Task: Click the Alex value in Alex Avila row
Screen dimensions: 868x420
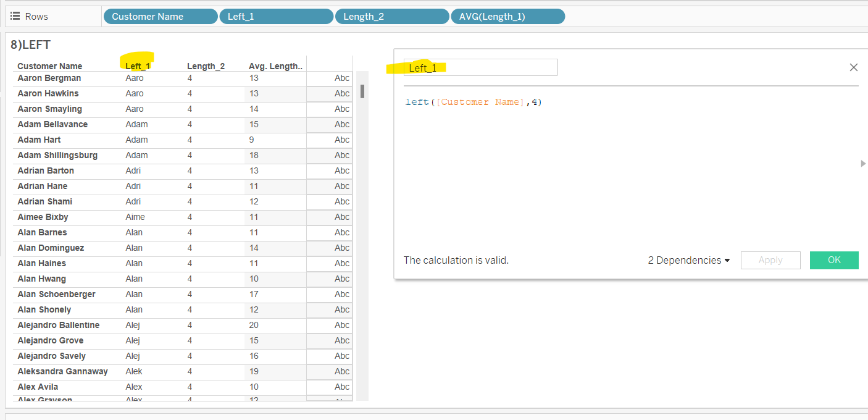Action: [x=134, y=387]
